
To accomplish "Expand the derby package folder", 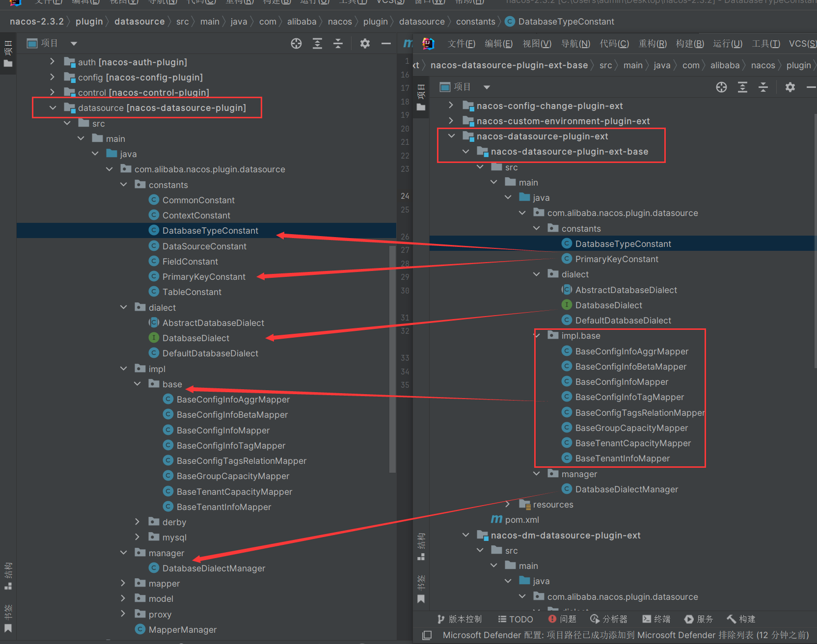I will point(137,522).
